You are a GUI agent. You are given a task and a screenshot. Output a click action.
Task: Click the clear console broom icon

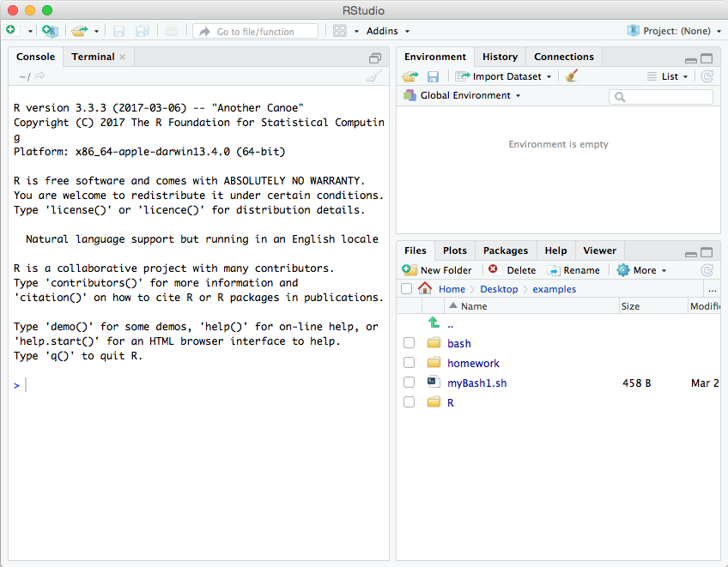click(373, 76)
